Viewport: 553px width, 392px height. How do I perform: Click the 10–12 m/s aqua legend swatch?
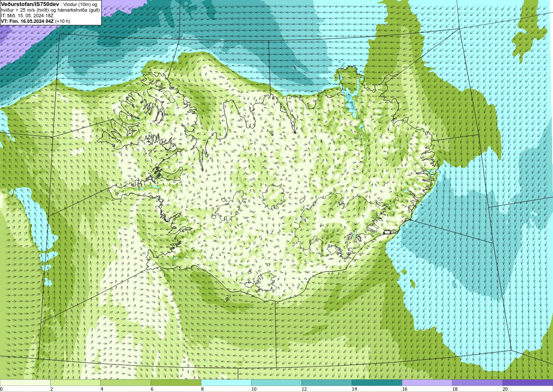[276, 383]
